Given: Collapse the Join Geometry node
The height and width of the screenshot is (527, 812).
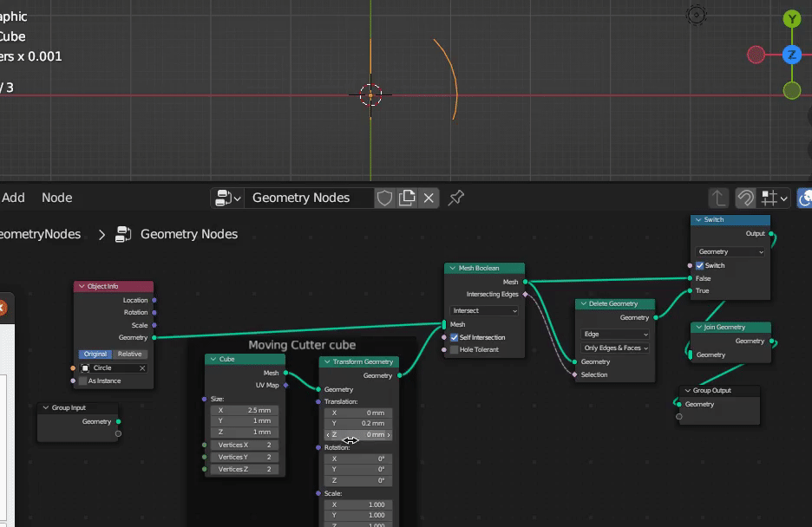Looking at the screenshot, I should tap(698, 328).
